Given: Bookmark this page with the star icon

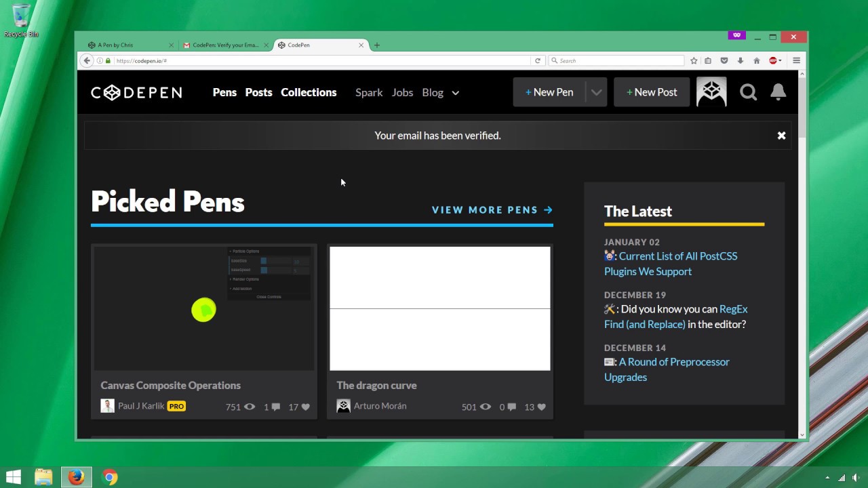Looking at the screenshot, I should click(694, 60).
